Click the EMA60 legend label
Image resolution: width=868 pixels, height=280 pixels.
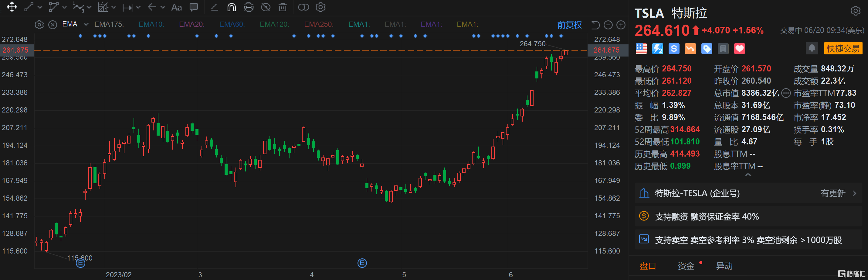point(232,24)
